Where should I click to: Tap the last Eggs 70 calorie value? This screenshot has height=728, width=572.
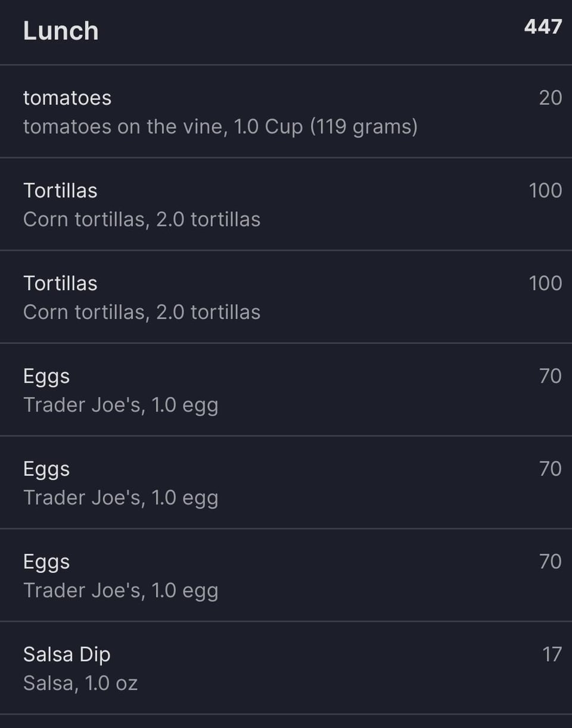tap(550, 562)
